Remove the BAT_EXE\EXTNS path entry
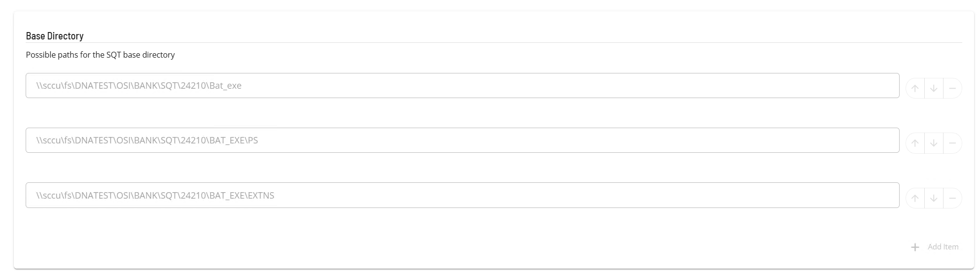Screen dimensions: 980x275 (x=952, y=198)
